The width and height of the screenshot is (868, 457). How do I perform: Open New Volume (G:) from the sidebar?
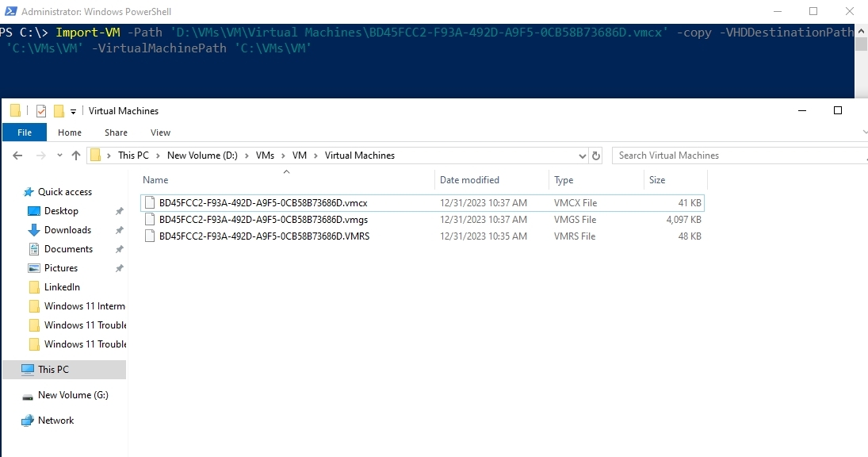[x=74, y=394]
